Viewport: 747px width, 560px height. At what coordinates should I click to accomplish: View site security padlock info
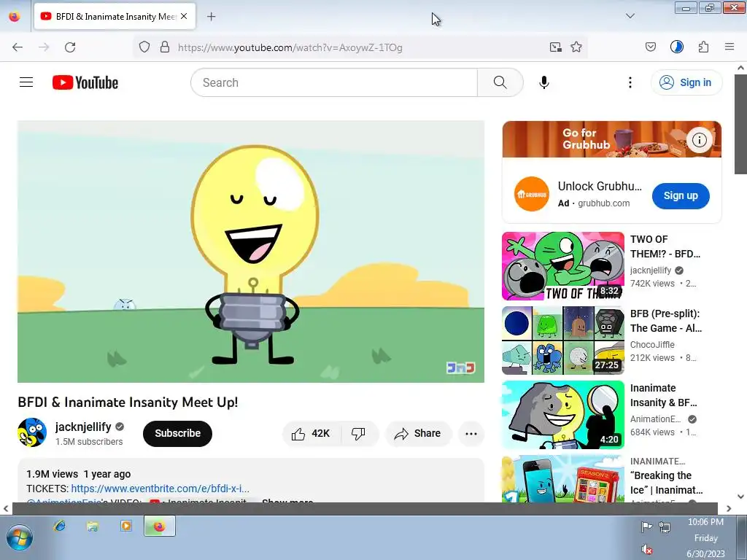(x=165, y=47)
